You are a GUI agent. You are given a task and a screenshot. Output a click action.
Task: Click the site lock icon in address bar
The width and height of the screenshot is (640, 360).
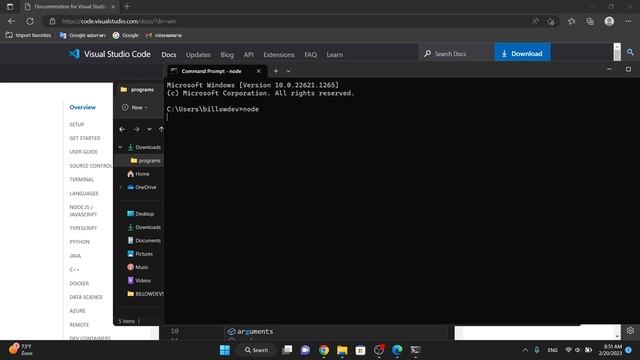(x=52, y=21)
